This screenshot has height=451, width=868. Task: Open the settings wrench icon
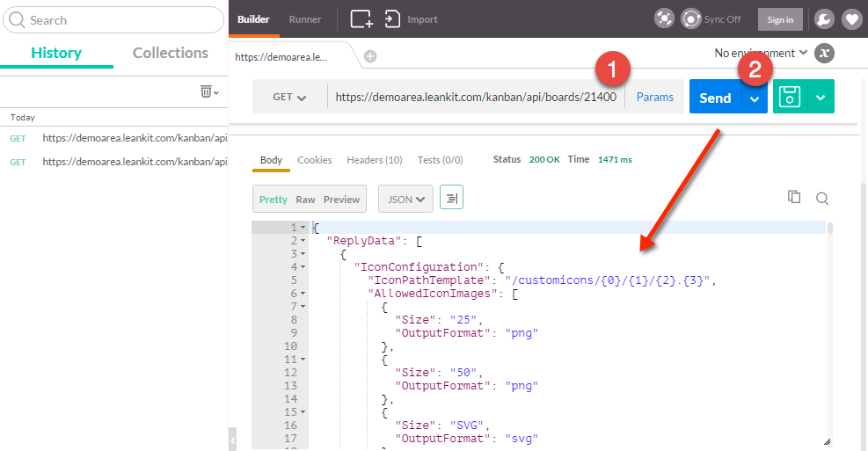[824, 19]
